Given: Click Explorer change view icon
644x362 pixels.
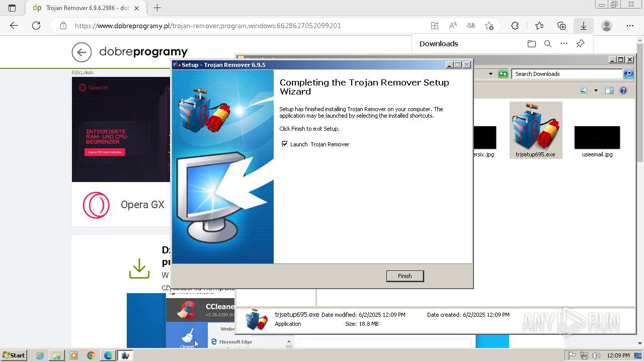Looking at the screenshot, I should [x=584, y=91].
